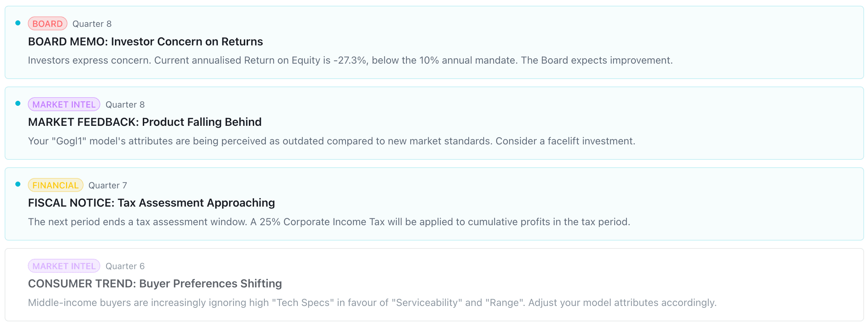Click the FISCAL NOTICE: Tax Assessment Approaching title
Viewport: 868px width, 326px height.
(x=151, y=203)
